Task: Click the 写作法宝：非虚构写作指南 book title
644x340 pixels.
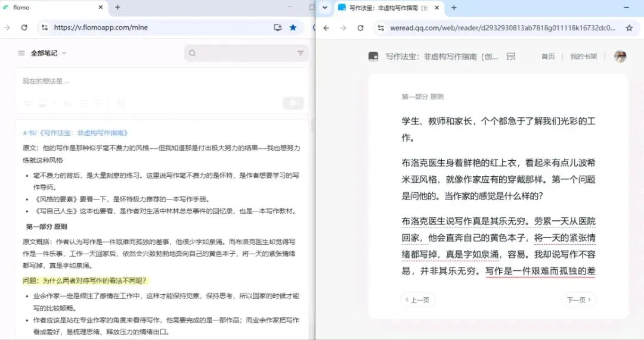Action: pyautogui.click(x=441, y=57)
